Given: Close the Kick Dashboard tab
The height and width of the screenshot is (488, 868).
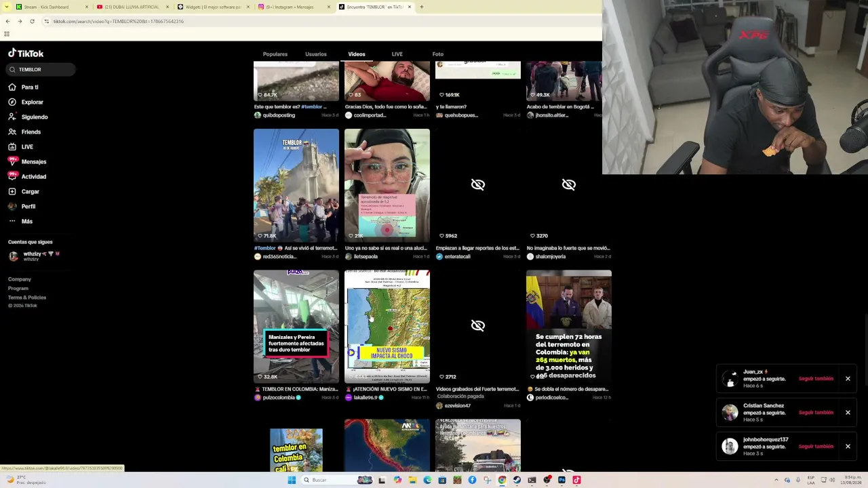Looking at the screenshot, I should point(87,7).
